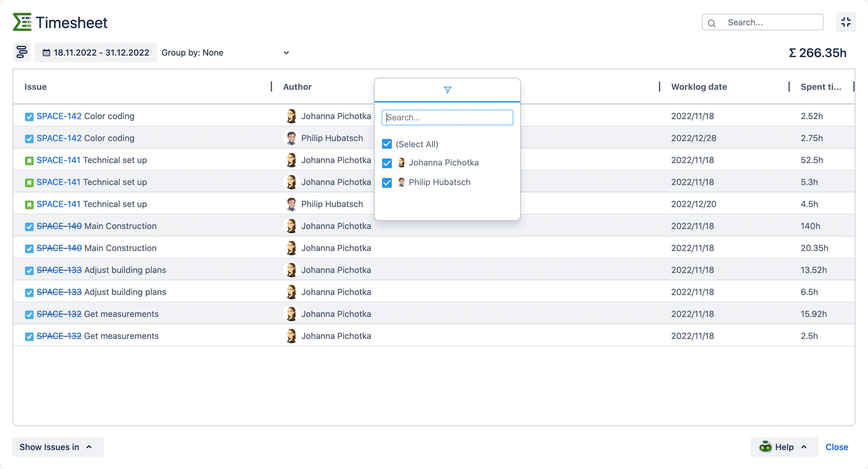The width and height of the screenshot is (868, 469).
Task: Uncheck Johanna Pichotka in filter list
Action: (387, 163)
